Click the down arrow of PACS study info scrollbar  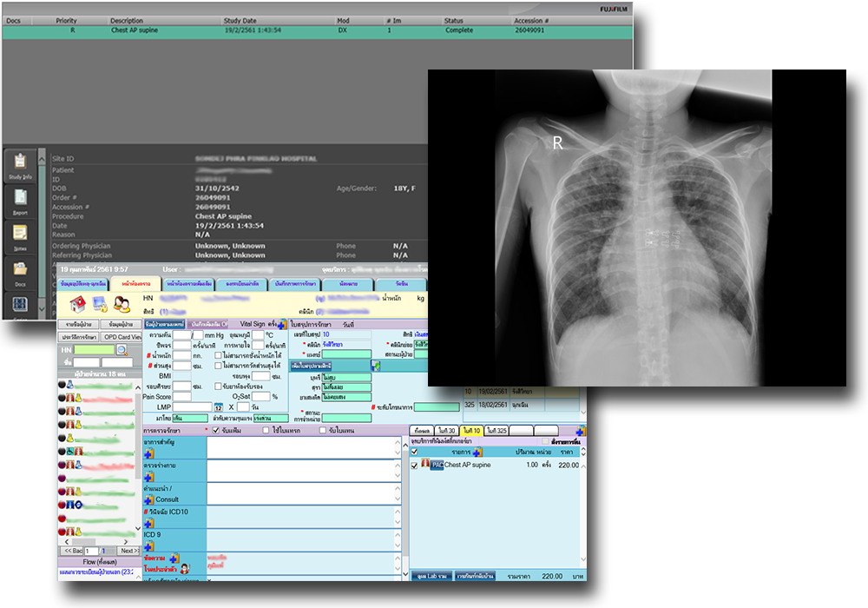[42, 308]
